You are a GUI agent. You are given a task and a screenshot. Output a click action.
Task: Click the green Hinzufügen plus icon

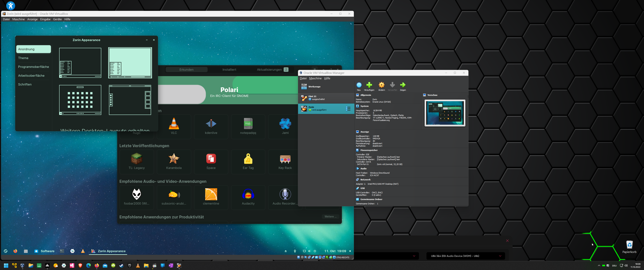pyautogui.click(x=369, y=85)
